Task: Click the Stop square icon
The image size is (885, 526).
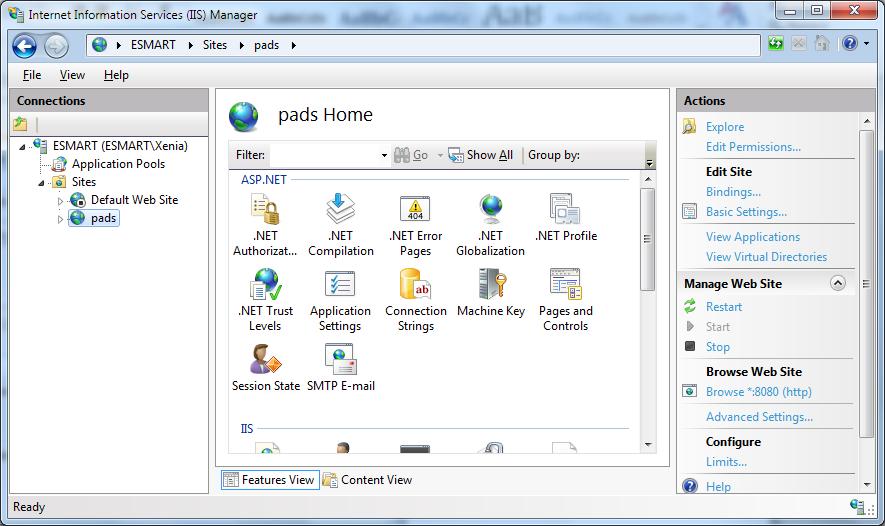Action: click(690, 346)
